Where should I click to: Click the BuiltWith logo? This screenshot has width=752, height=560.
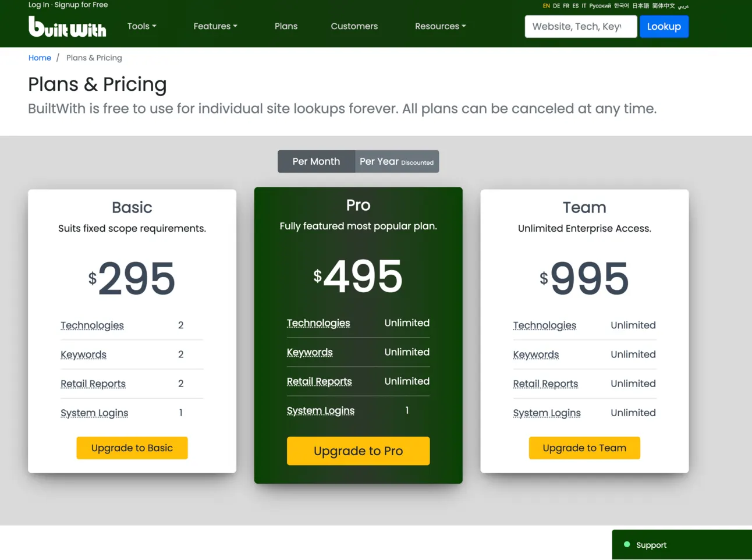(x=68, y=27)
